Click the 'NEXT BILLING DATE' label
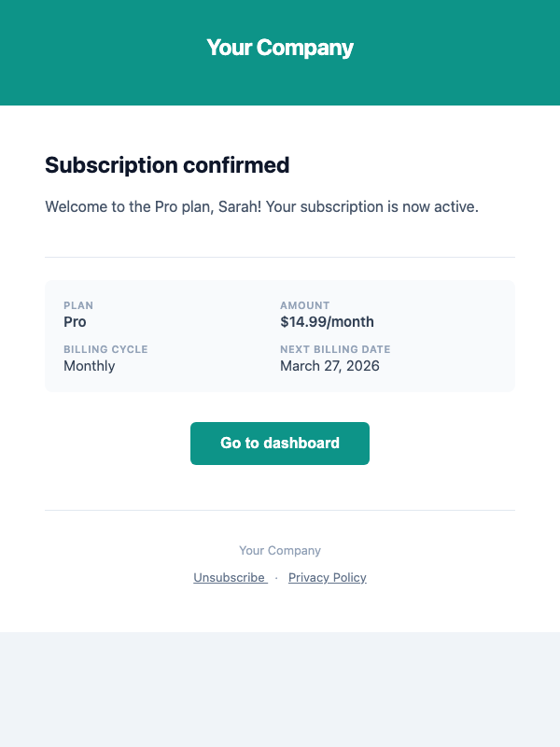The image size is (560, 747). 335,349
